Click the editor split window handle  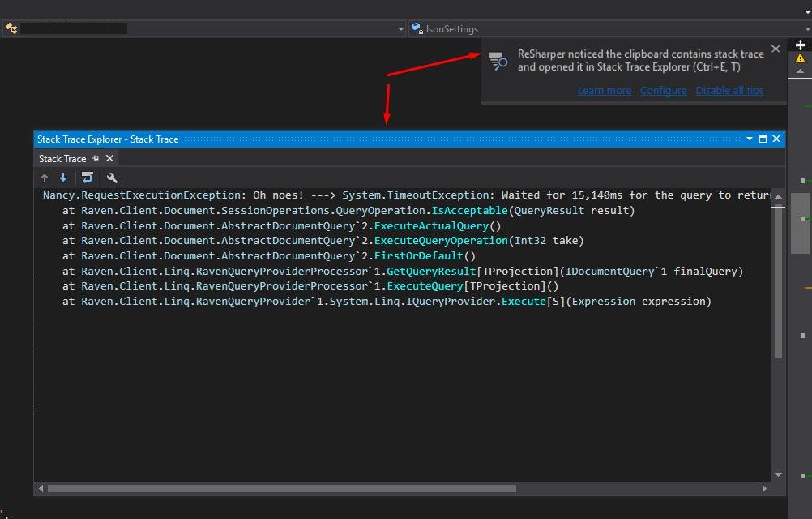coord(800,45)
